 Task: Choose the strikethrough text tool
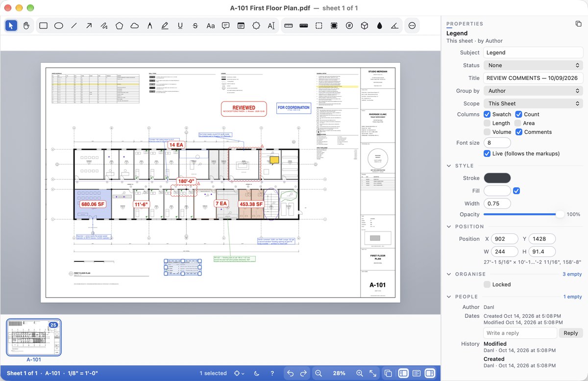(x=196, y=25)
